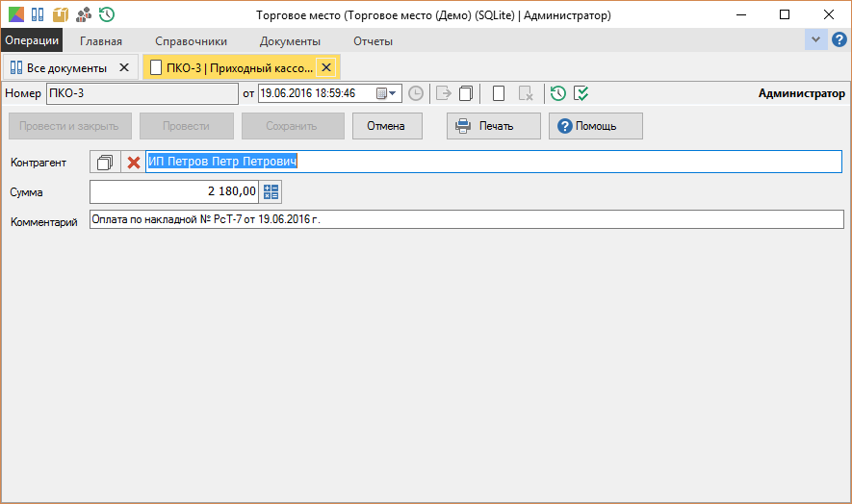Viewport: 852px width, 504px height.
Task: Click the Комментарий field
Action: click(466, 219)
